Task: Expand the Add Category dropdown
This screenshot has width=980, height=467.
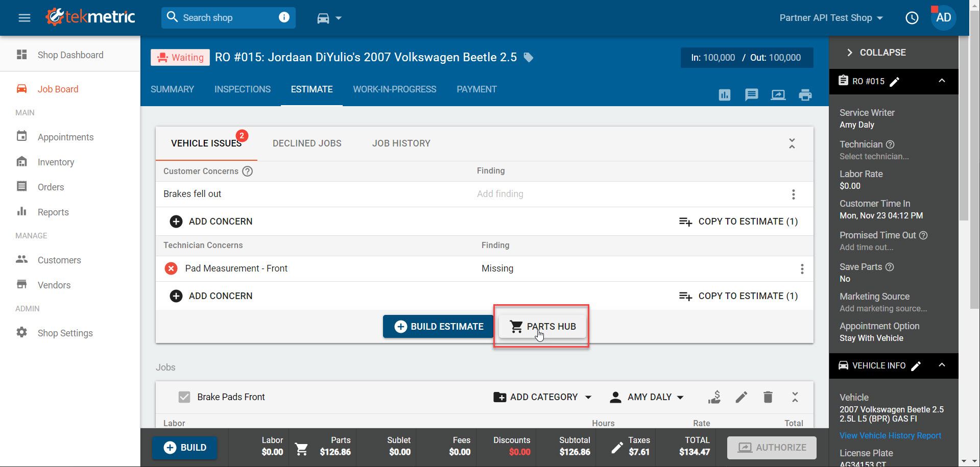Action: [x=542, y=397]
